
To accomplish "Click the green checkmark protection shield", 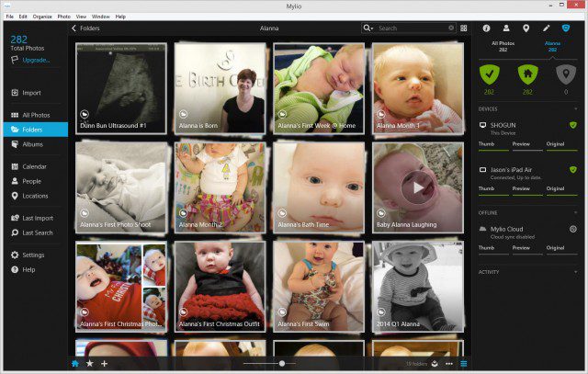I will 490,74.
